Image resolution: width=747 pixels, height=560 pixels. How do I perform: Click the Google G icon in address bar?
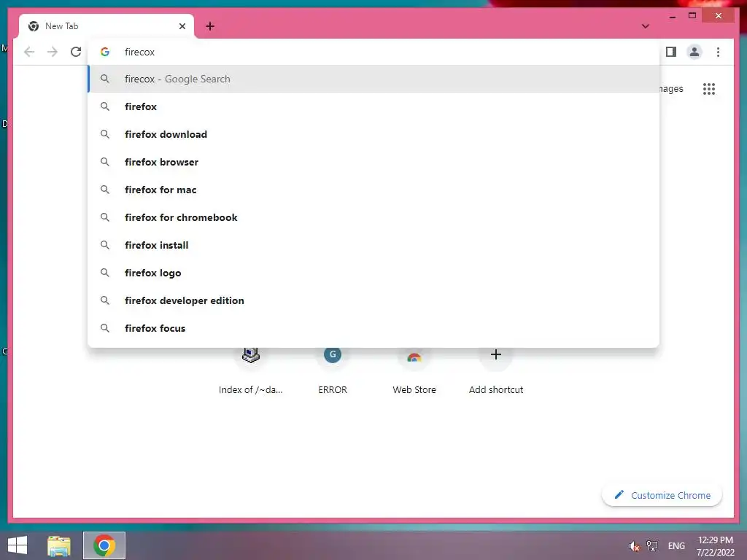click(105, 52)
